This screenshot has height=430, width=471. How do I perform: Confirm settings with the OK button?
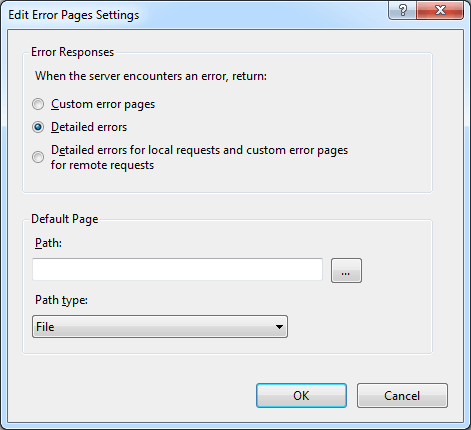301,395
